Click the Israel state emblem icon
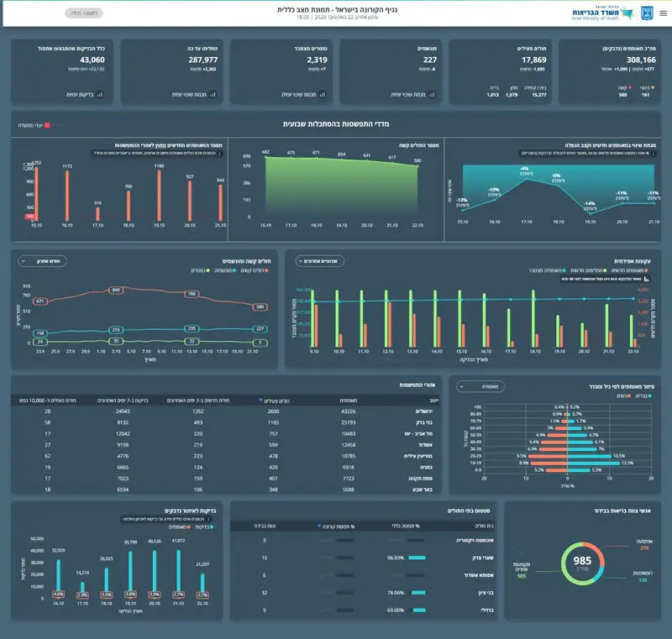 tap(647, 13)
